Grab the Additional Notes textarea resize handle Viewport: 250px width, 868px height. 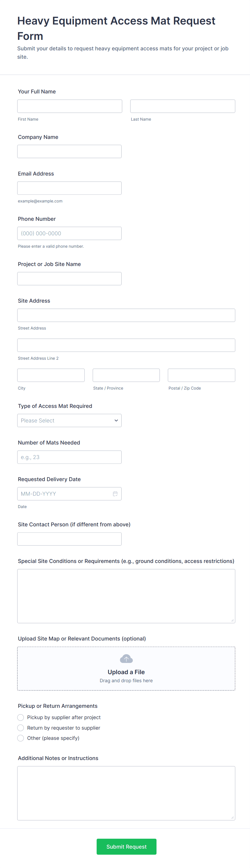click(x=232, y=817)
